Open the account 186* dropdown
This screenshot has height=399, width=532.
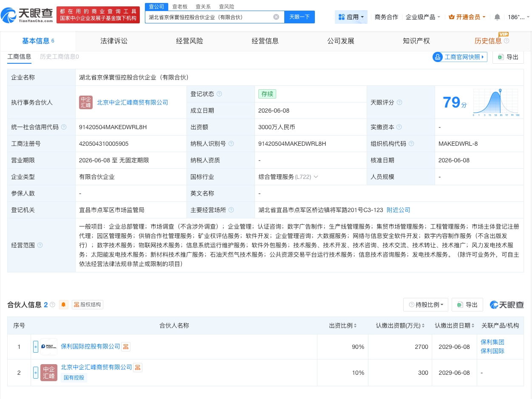pos(518,17)
